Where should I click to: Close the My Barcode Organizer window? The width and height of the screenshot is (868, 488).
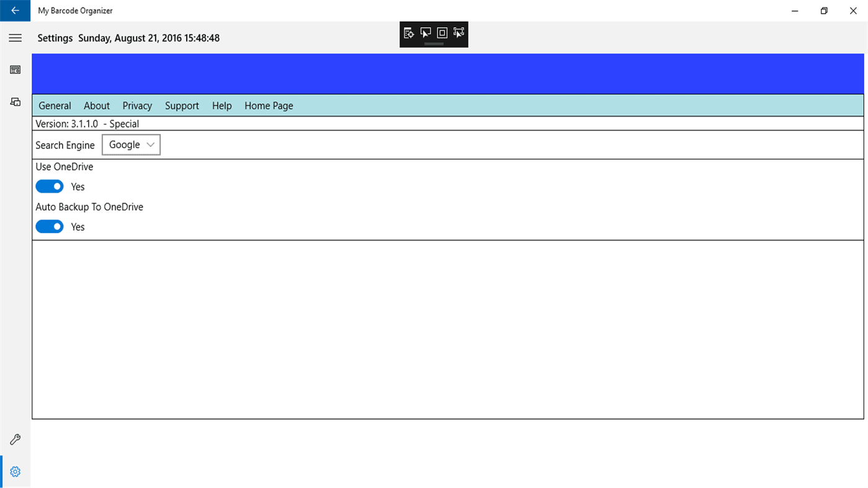pyautogui.click(x=853, y=11)
